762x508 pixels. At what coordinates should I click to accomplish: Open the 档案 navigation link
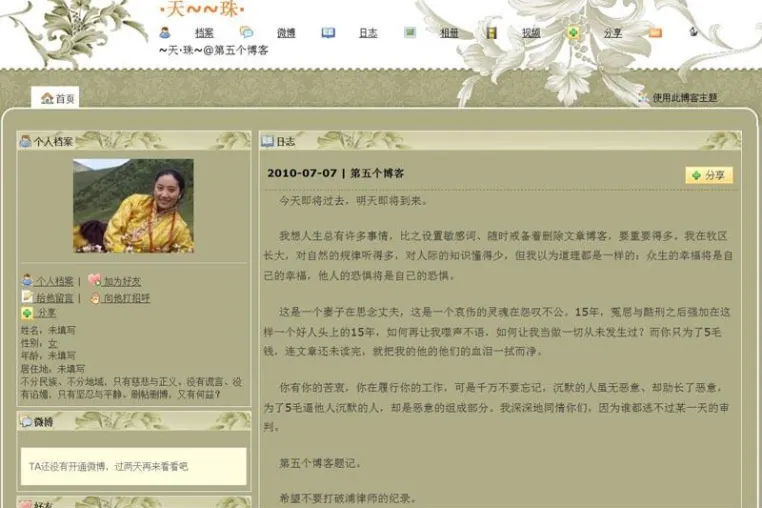tap(204, 33)
